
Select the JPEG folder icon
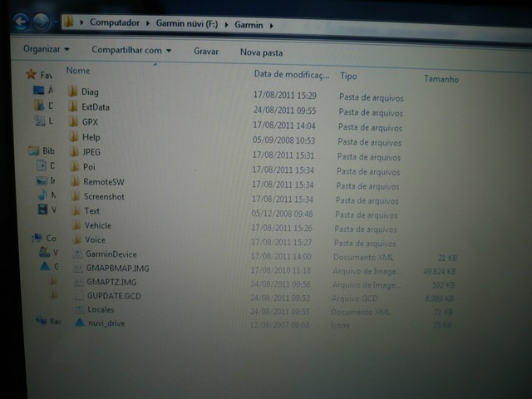point(75,151)
